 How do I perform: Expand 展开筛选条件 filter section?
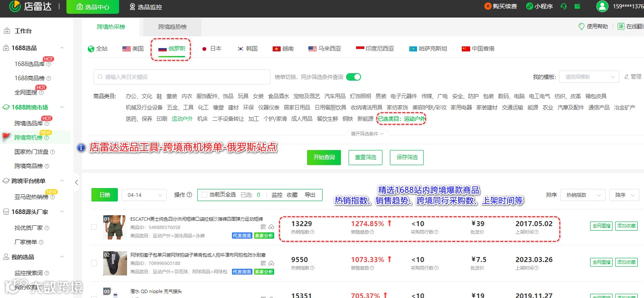click(x=367, y=134)
